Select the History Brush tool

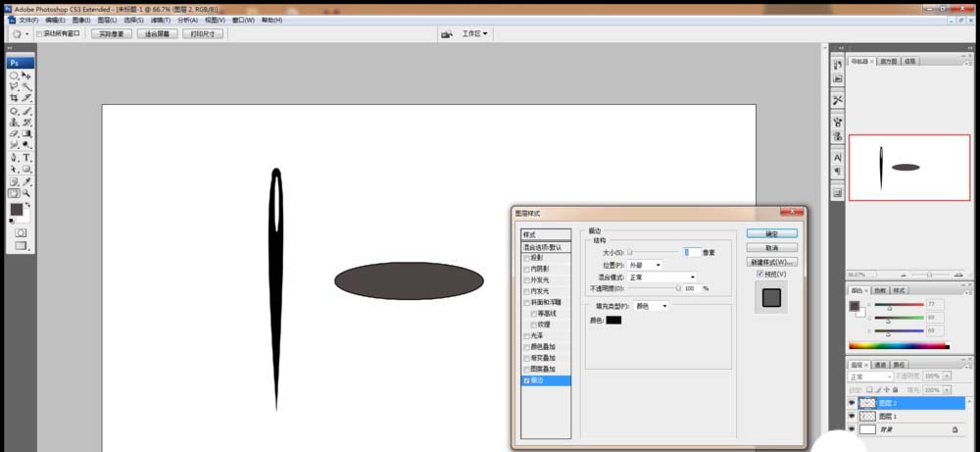pyautogui.click(x=26, y=123)
